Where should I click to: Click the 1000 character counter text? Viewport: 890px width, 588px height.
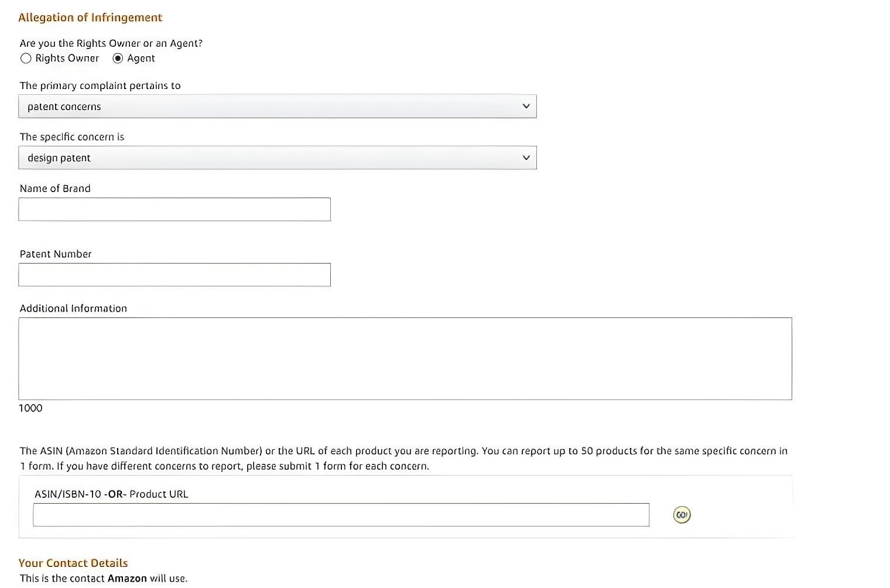(x=30, y=408)
